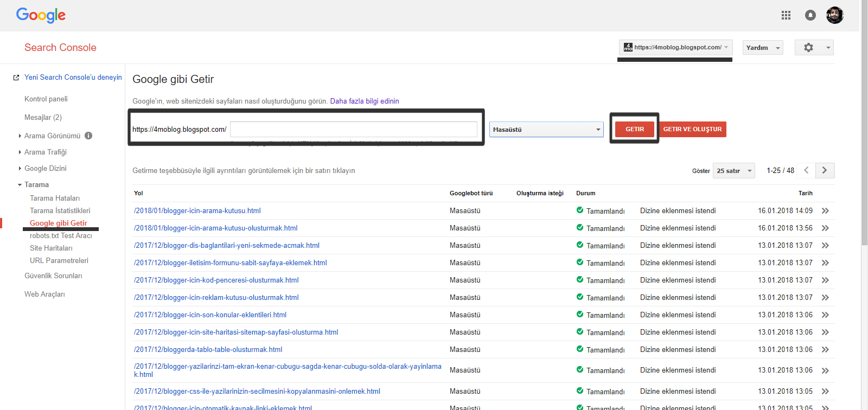Open details arrow for tam-ekran-kenar-cubugu row

[825, 371]
